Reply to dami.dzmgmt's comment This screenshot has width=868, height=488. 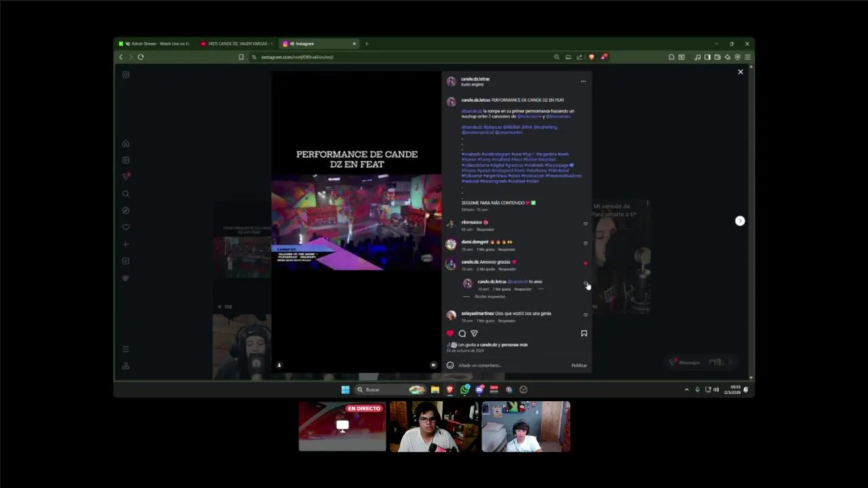click(x=507, y=249)
